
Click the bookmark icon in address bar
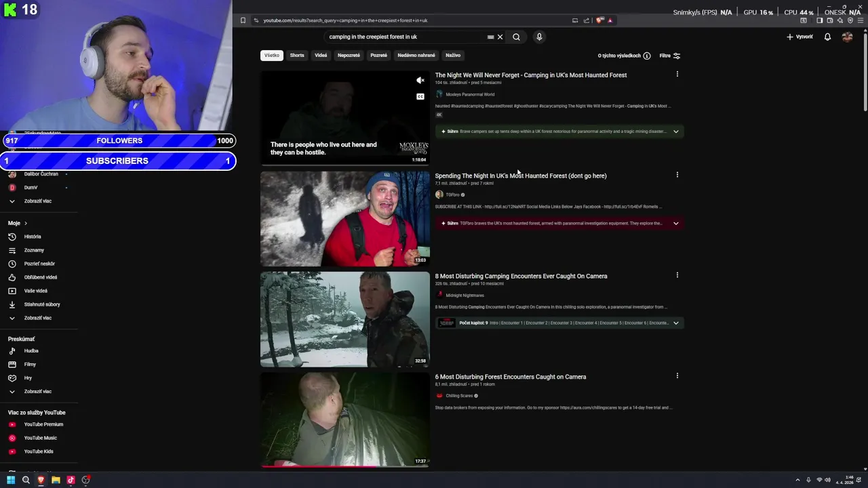pos(243,20)
